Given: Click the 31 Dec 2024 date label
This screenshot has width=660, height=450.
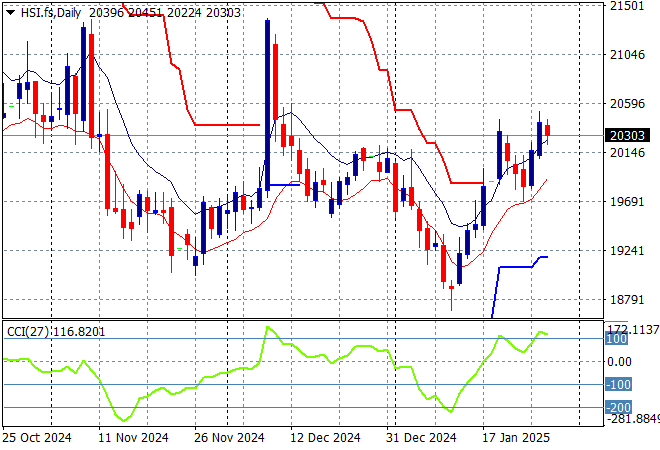Looking at the screenshot, I should click(421, 438).
